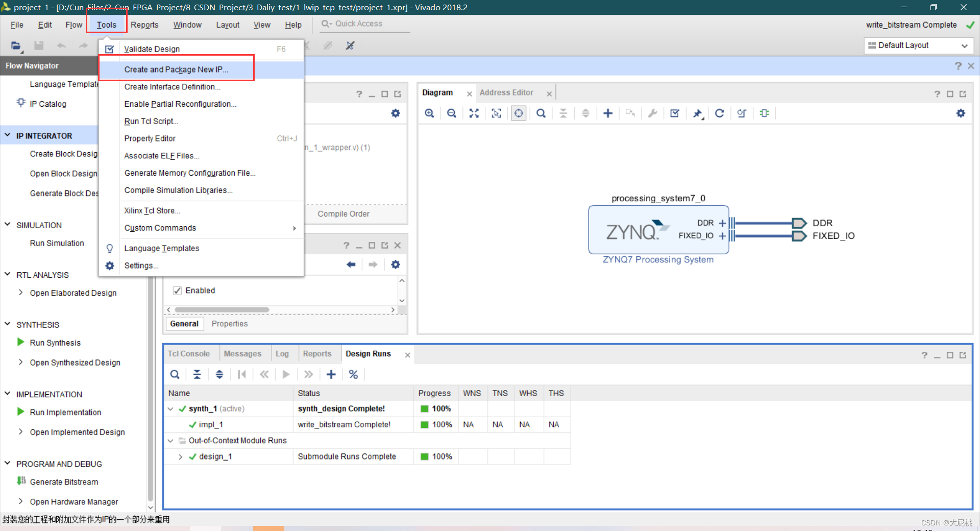
Task: Select Validate Design in Tools menu
Action: [202, 49]
